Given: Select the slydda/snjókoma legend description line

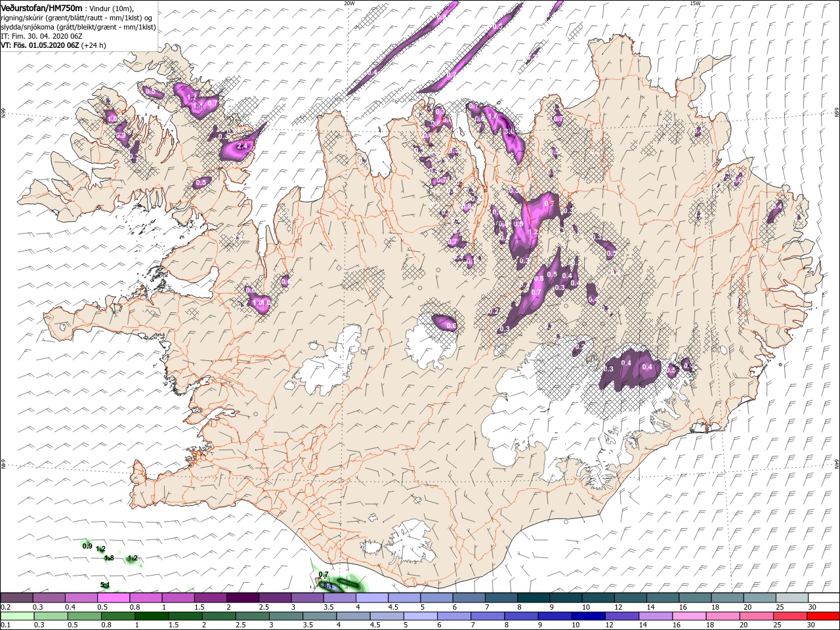Looking at the screenshot, I should point(78,27).
